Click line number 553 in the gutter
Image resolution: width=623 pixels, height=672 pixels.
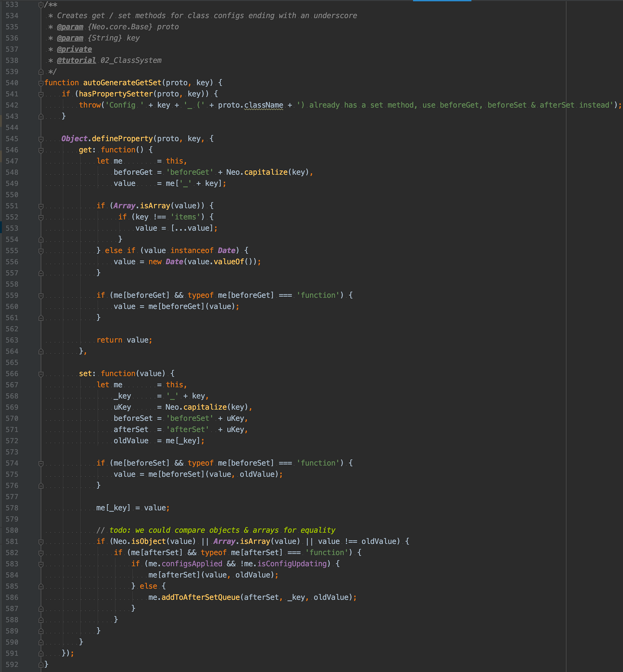(12, 228)
